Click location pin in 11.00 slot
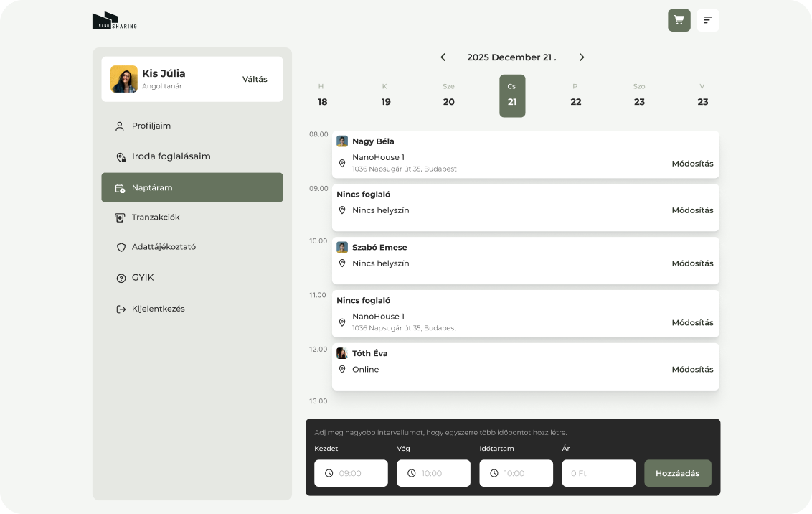812x514 pixels. click(342, 322)
